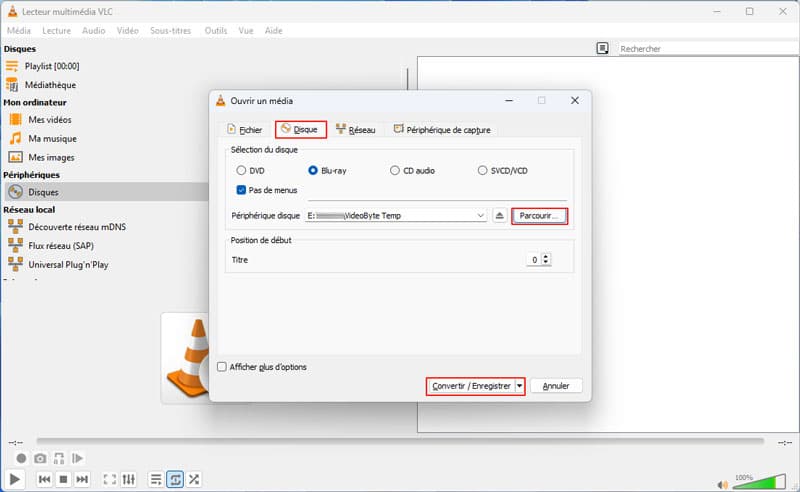Open the Média menu
This screenshot has height=492, width=800.
point(19,31)
